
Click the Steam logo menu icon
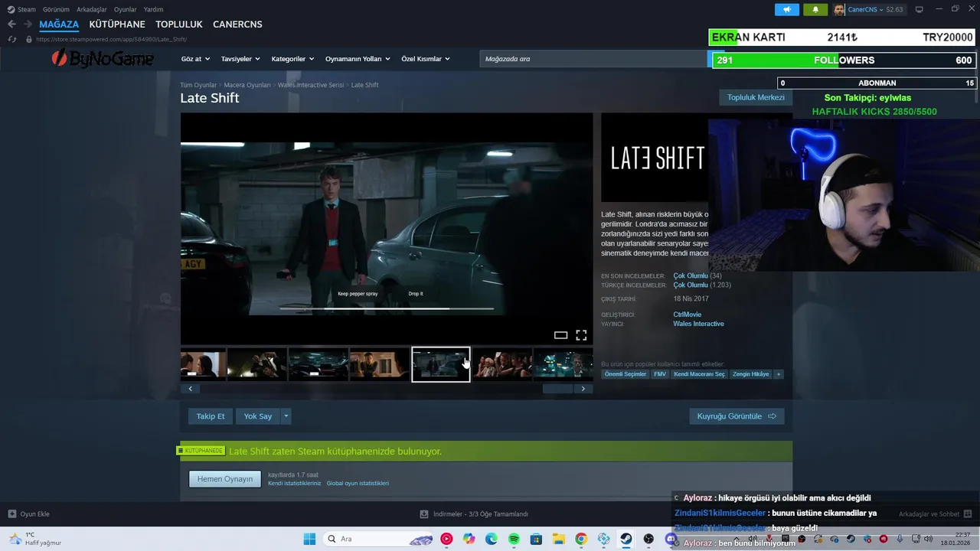click(x=11, y=9)
